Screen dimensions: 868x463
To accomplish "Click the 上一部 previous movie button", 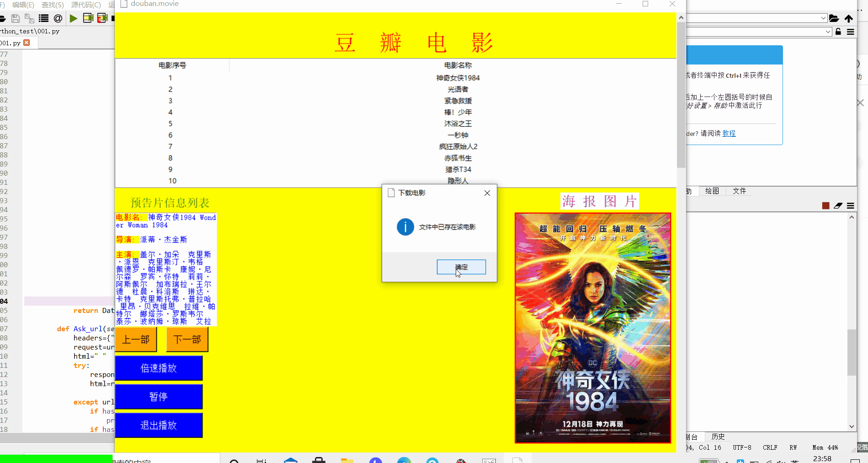I will pos(136,339).
